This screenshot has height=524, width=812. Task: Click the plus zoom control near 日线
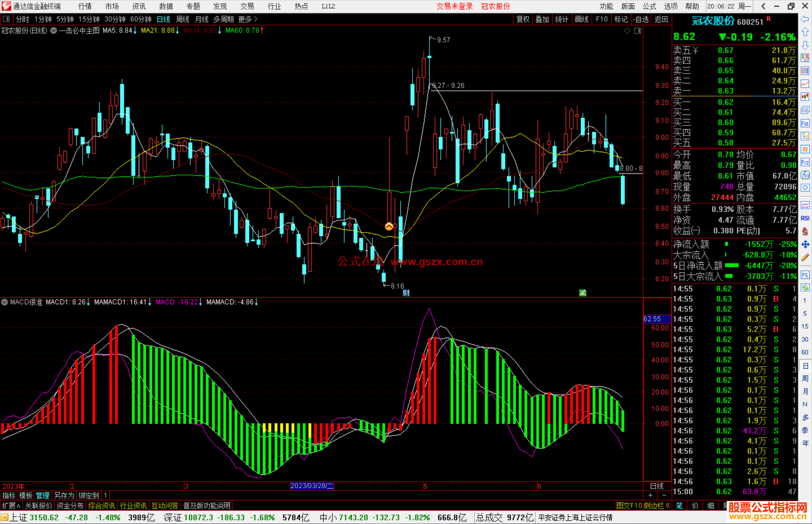(650, 495)
